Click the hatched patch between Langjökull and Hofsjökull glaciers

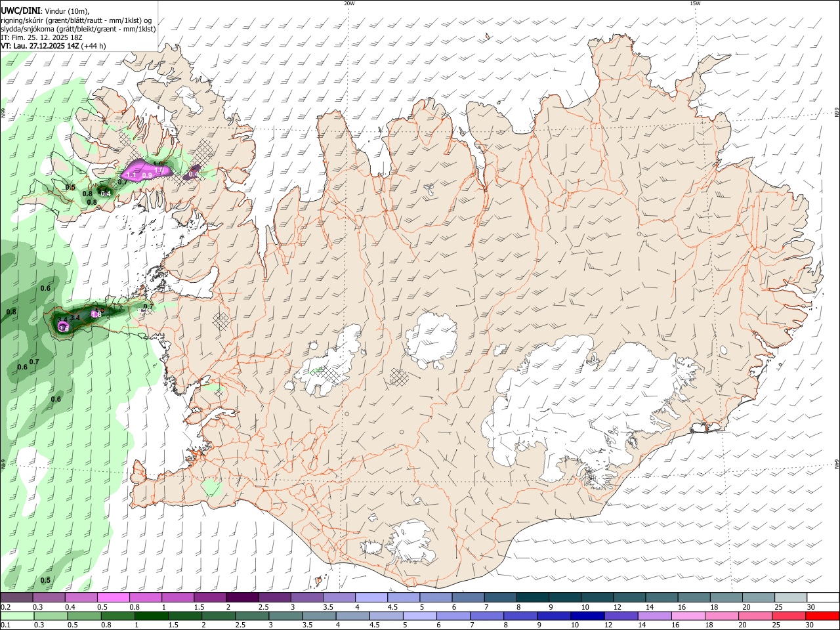tap(399, 377)
